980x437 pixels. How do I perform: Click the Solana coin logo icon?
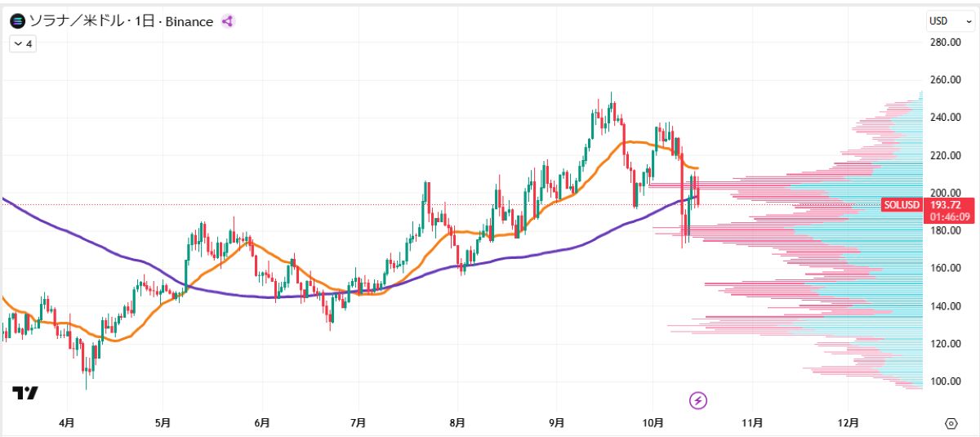pyautogui.click(x=16, y=22)
